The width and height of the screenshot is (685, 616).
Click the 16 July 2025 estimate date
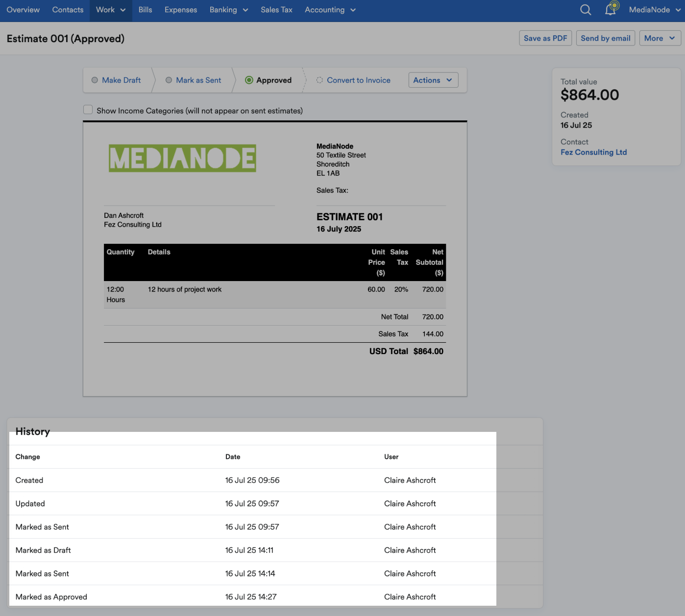point(339,229)
